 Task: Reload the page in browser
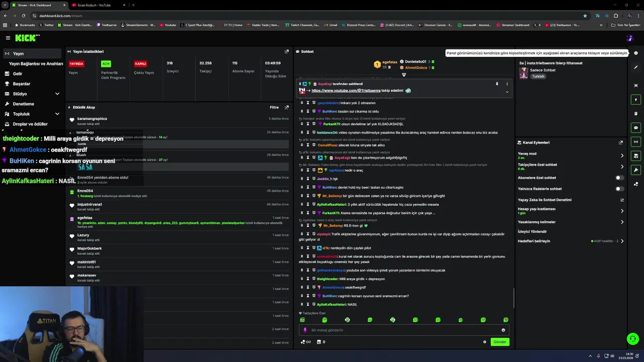[x=23, y=16]
